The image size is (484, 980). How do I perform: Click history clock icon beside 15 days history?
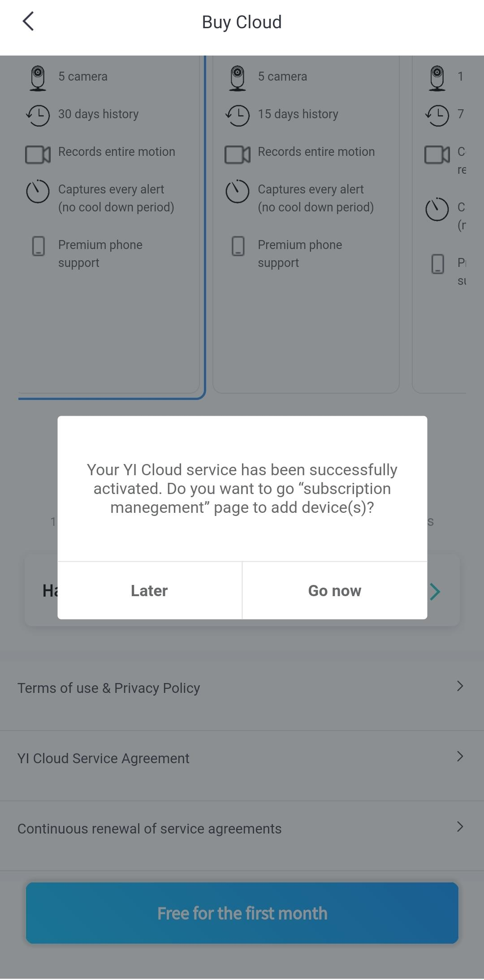(x=238, y=116)
